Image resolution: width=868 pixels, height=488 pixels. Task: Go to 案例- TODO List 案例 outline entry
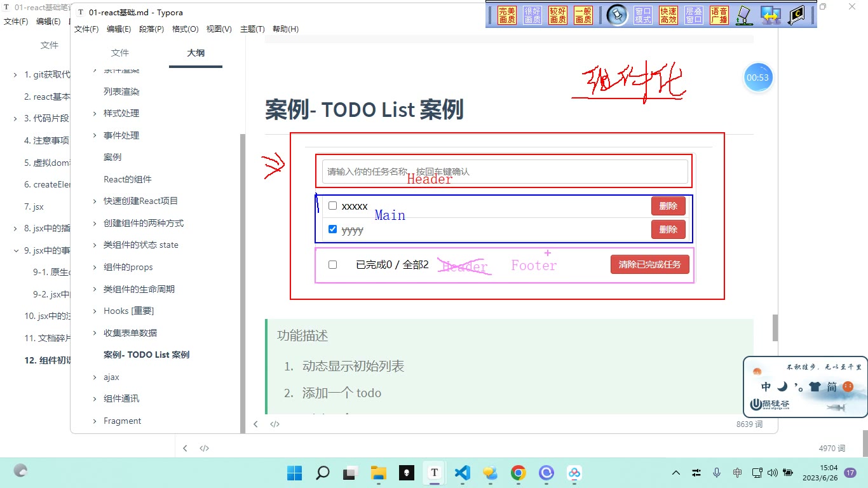147,355
